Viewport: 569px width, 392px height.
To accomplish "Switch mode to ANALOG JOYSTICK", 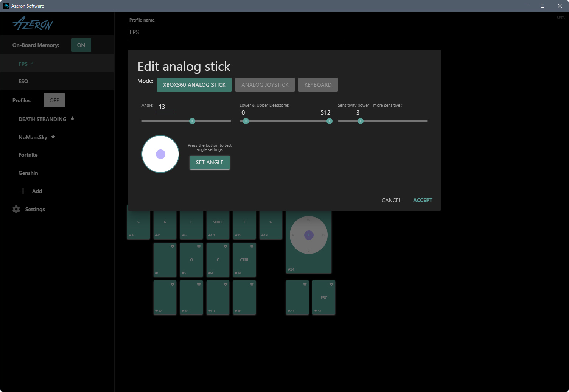I will coord(265,85).
